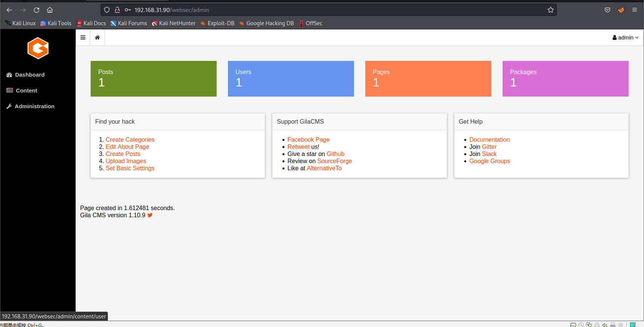Click the Twitter bird icon by version
The image size is (644, 327).
click(150, 215)
